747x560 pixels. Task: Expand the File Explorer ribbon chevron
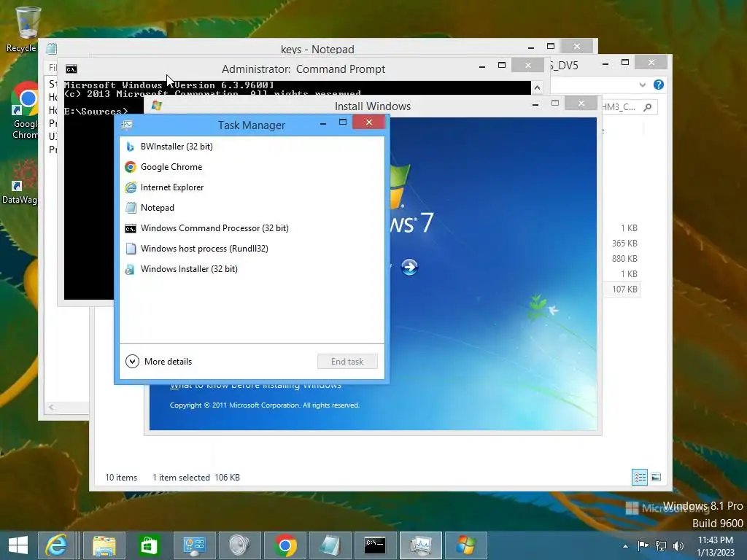pos(642,85)
